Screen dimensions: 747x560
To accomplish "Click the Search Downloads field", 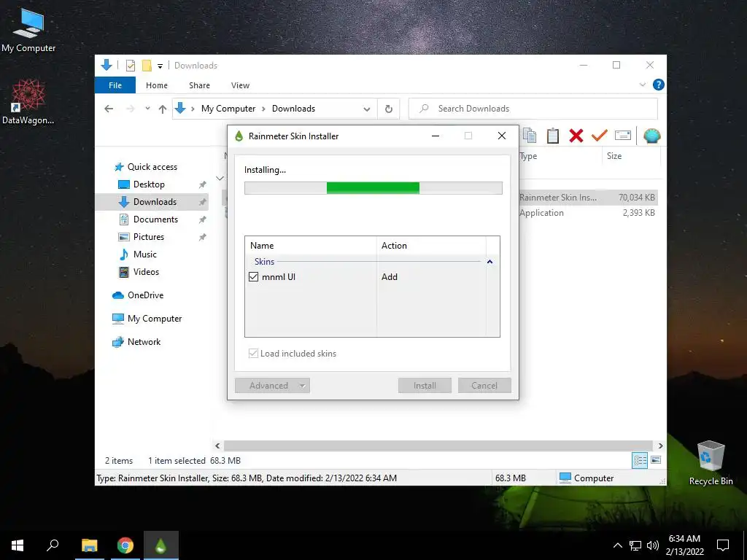I will [x=533, y=109].
